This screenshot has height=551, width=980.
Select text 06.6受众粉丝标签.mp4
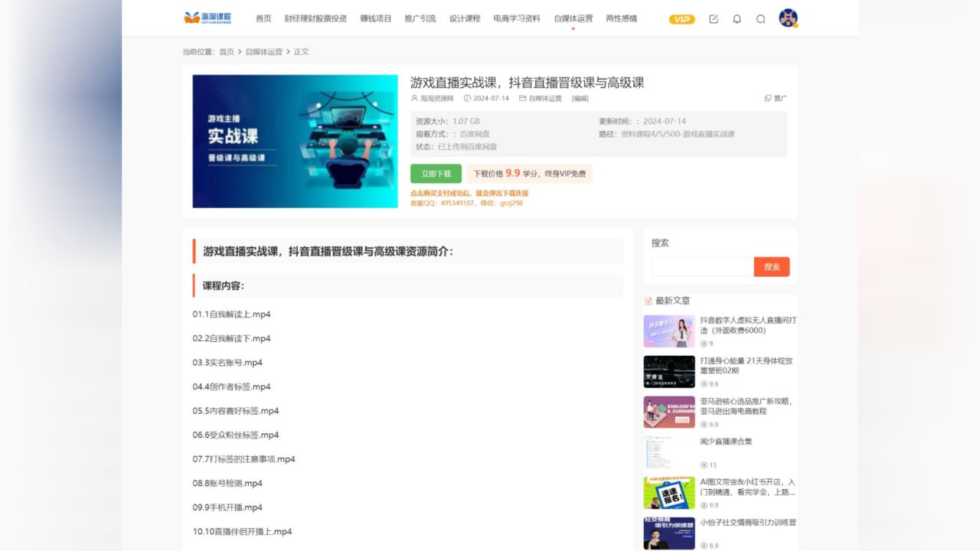click(x=236, y=435)
